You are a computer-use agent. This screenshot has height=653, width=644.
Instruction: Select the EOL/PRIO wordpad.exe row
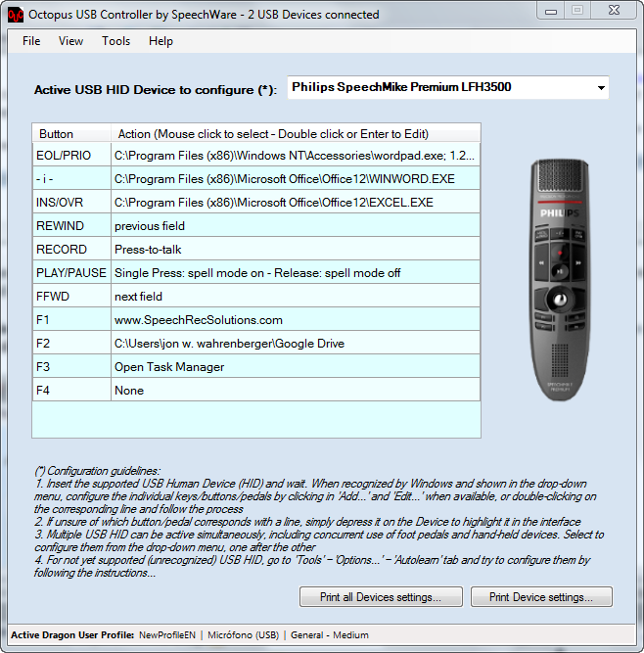tap(294, 156)
